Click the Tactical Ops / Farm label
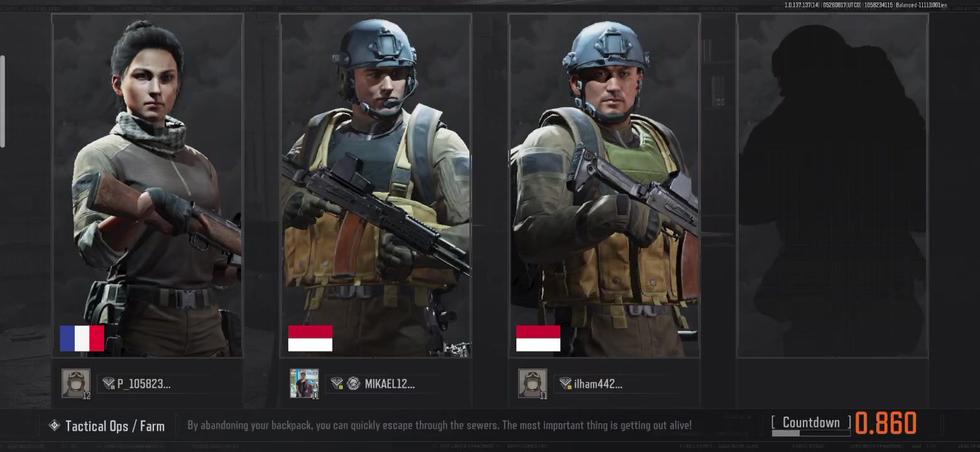Screen dimensions: 980x452 pyautogui.click(x=115, y=426)
